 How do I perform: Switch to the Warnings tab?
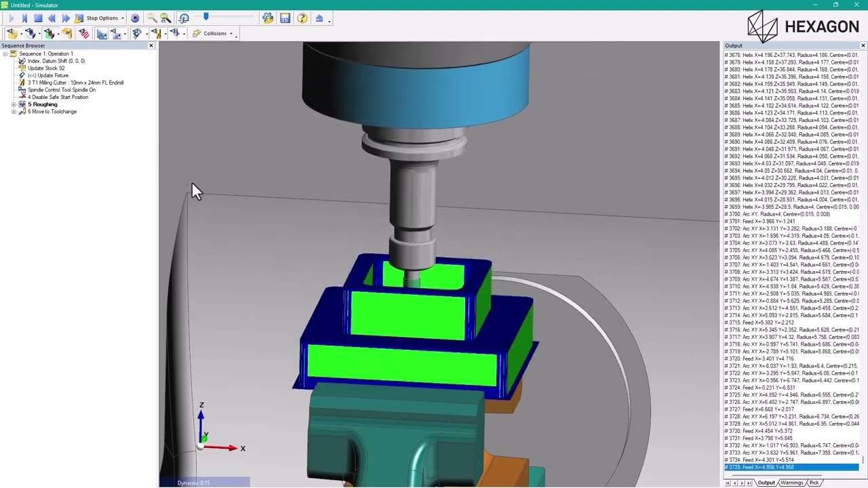(x=791, y=483)
